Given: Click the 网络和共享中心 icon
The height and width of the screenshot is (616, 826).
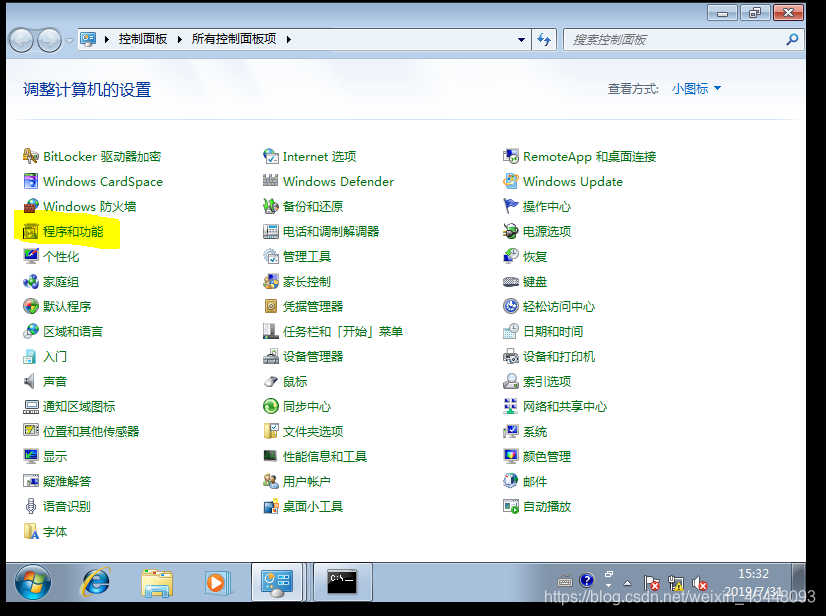Looking at the screenshot, I should [x=510, y=406].
